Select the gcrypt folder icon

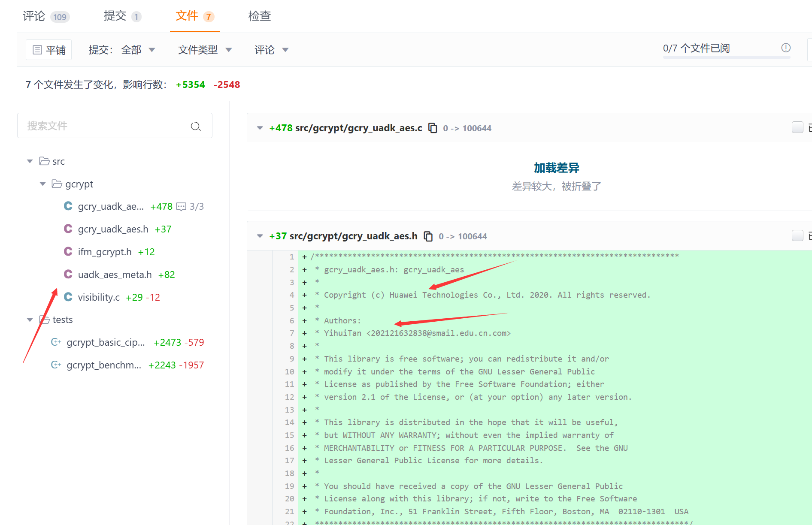click(57, 184)
